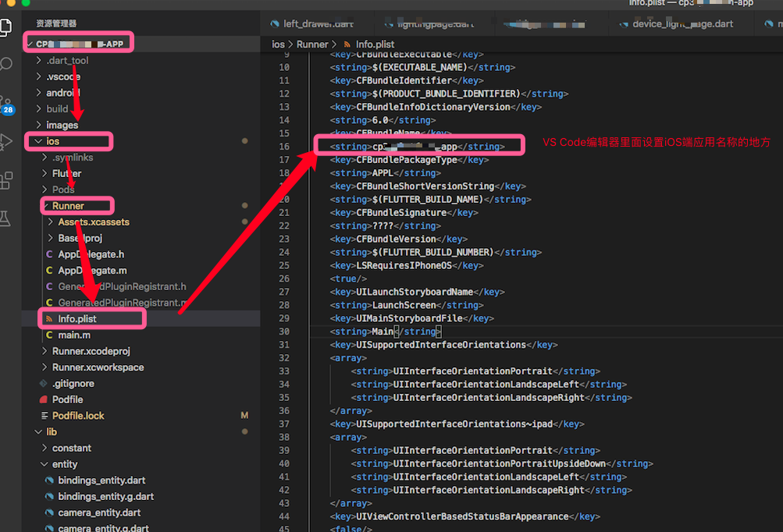Expand the Assets.xcassets folder
This screenshot has width=783, height=532.
coord(94,222)
